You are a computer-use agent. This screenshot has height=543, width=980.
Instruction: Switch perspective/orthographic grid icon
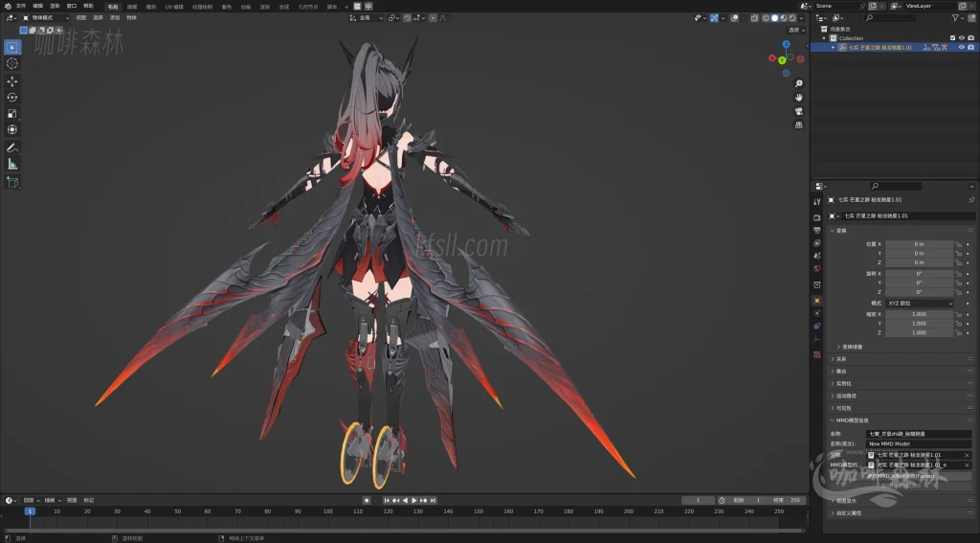(x=799, y=124)
